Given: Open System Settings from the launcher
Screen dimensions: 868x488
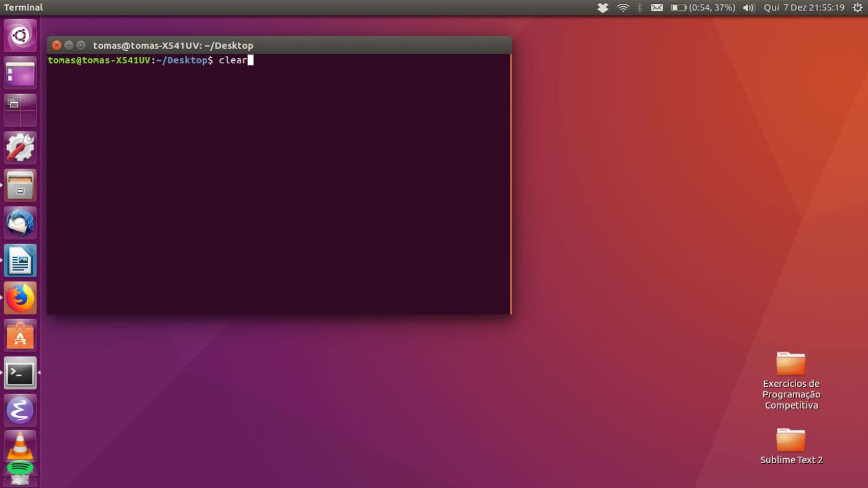Looking at the screenshot, I should tap(20, 148).
